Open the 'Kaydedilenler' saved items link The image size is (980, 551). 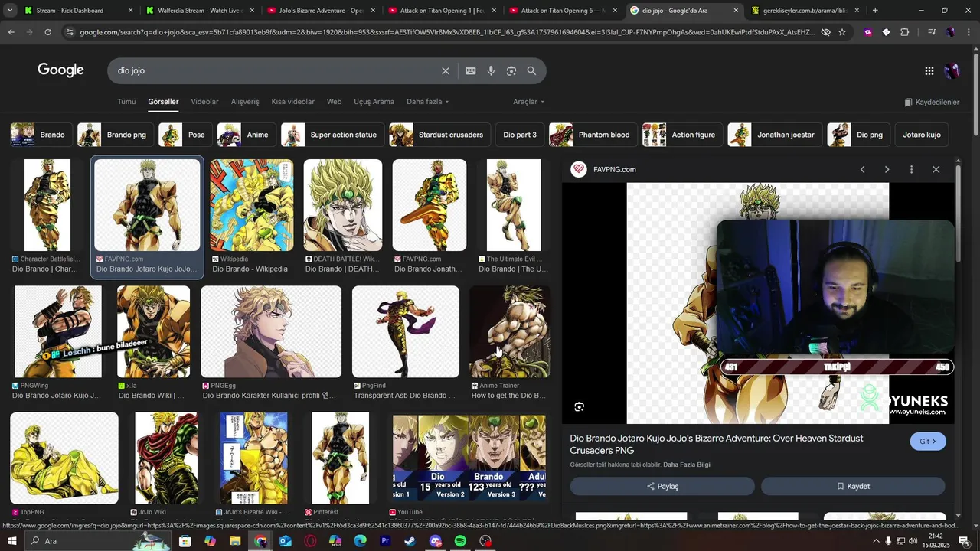pyautogui.click(x=932, y=102)
